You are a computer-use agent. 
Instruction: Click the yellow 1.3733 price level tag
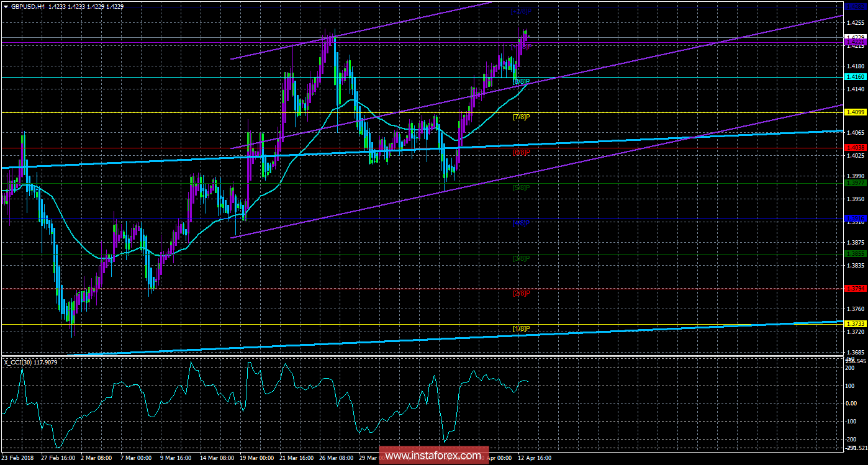coord(855,325)
